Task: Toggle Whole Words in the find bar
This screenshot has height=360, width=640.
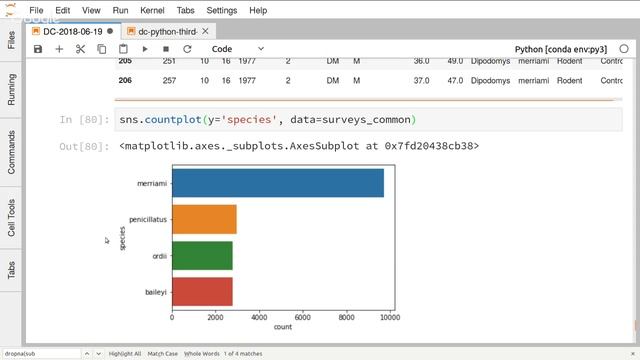Action: [202, 353]
